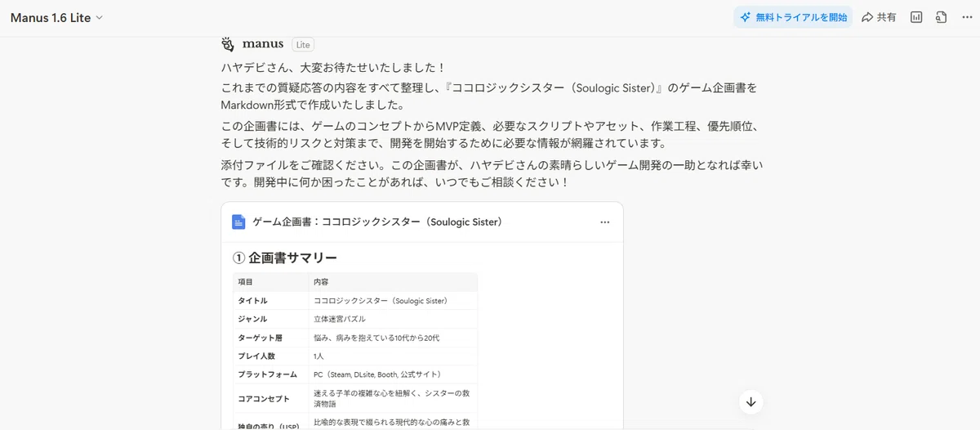The image size is (980, 430).
Task: Open the document file icon on the attachment card
Action: 238,222
